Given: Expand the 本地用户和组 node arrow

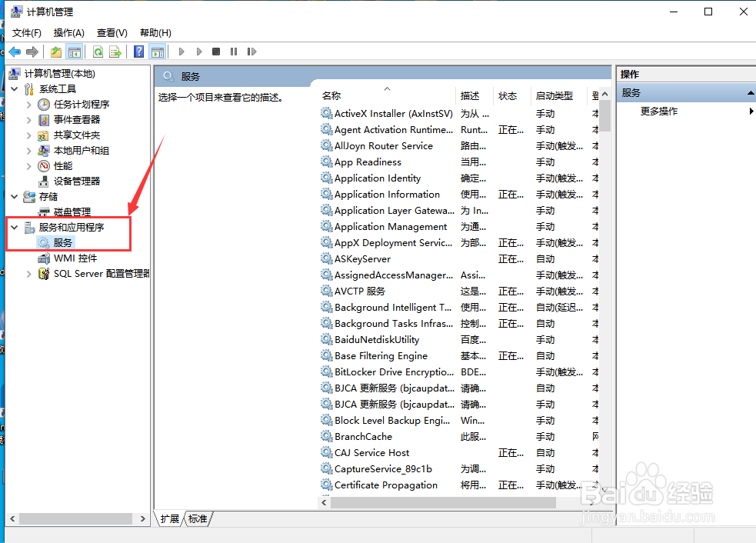Looking at the screenshot, I should point(28,151).
